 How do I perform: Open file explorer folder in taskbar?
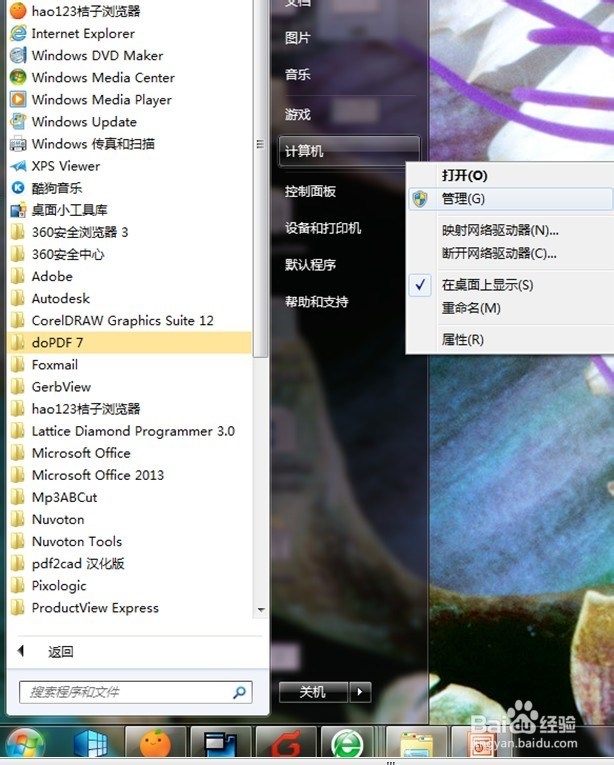click(x=416, y=745)
